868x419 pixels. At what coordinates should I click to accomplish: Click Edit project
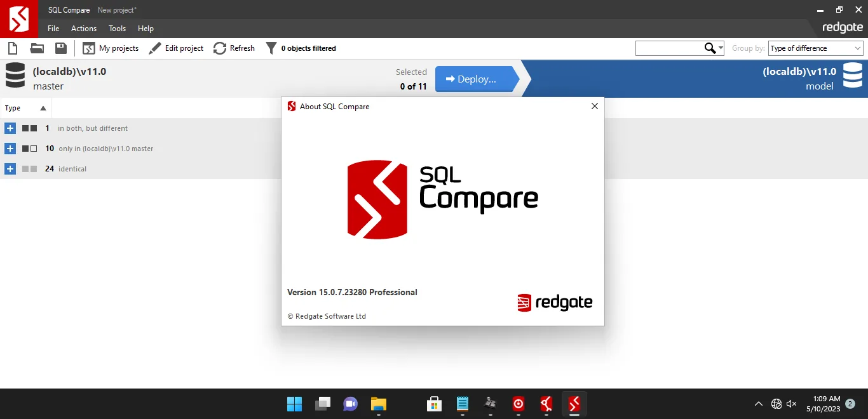tap(176, 48)
